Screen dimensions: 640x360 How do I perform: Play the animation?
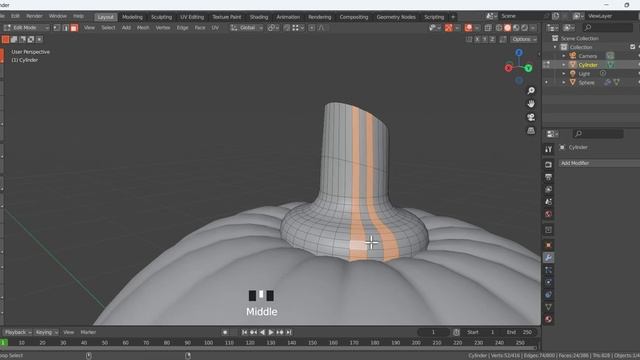click(271, 332)
